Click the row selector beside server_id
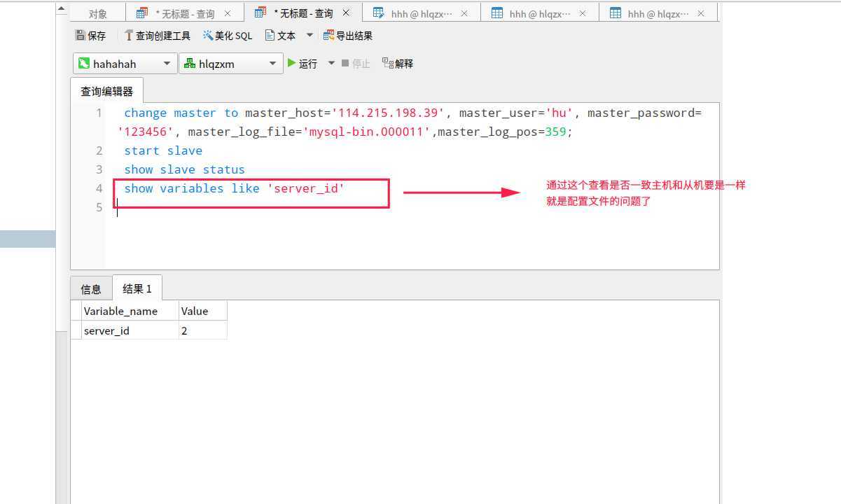The height and width of the screenshot is (504, 841). click(x=76, y=330)
